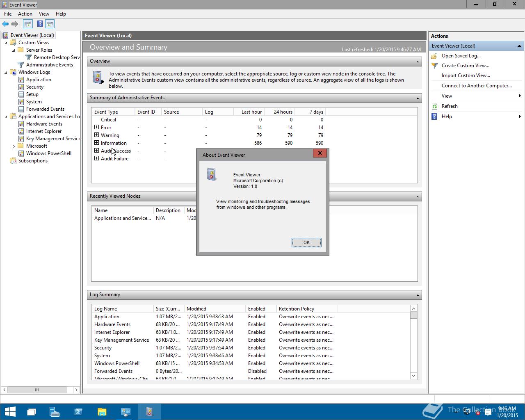Collapse the Event Viewer (Local) actions header

[x=519, y=46]
